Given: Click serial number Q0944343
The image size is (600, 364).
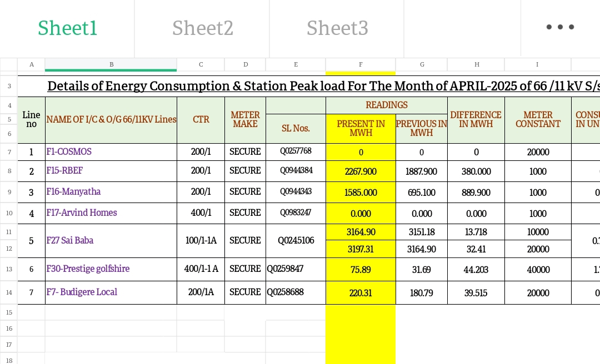Looking at the screenshot, I should [296, 191].
